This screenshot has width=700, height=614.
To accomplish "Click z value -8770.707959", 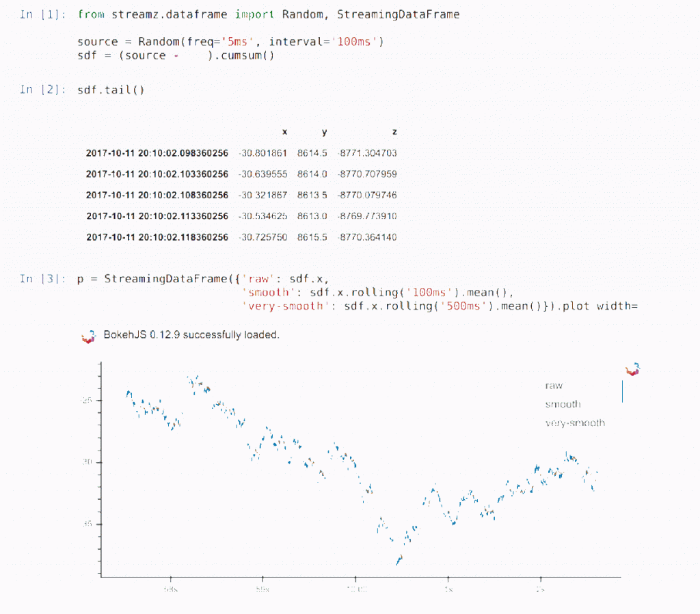I will coord(367,174).
